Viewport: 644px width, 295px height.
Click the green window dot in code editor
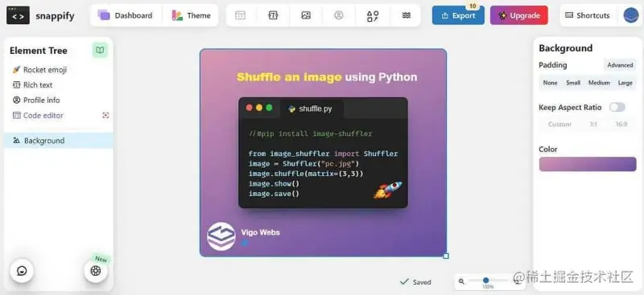[269, 108]
